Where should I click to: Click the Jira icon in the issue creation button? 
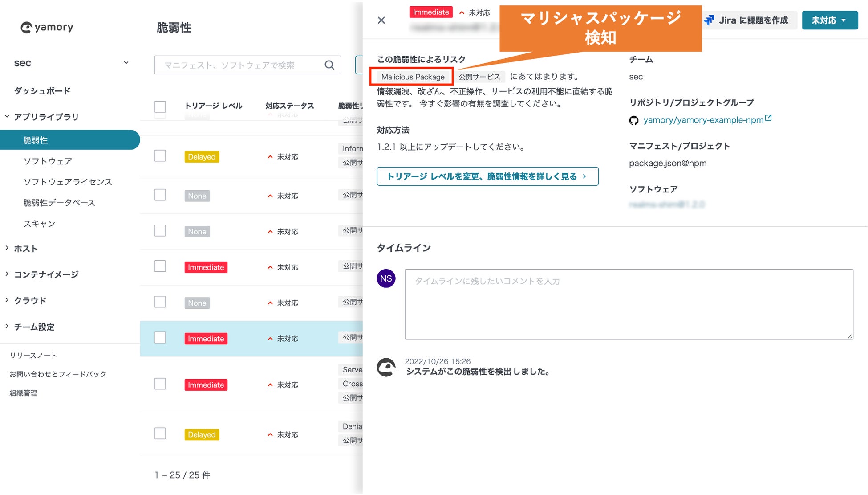click(x=709, y=20)
